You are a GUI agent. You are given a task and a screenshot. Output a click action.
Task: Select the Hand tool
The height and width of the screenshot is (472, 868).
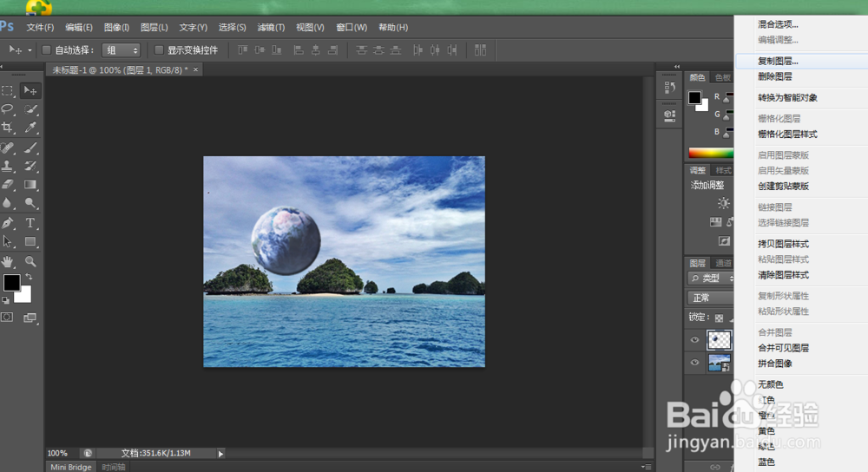[8, 261]
